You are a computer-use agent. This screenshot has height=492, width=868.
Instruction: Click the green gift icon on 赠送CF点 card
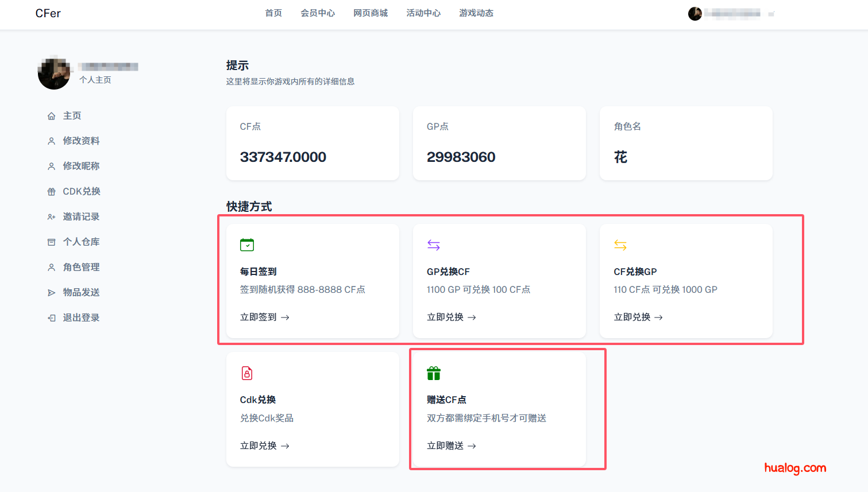click(x=434, y=373)
